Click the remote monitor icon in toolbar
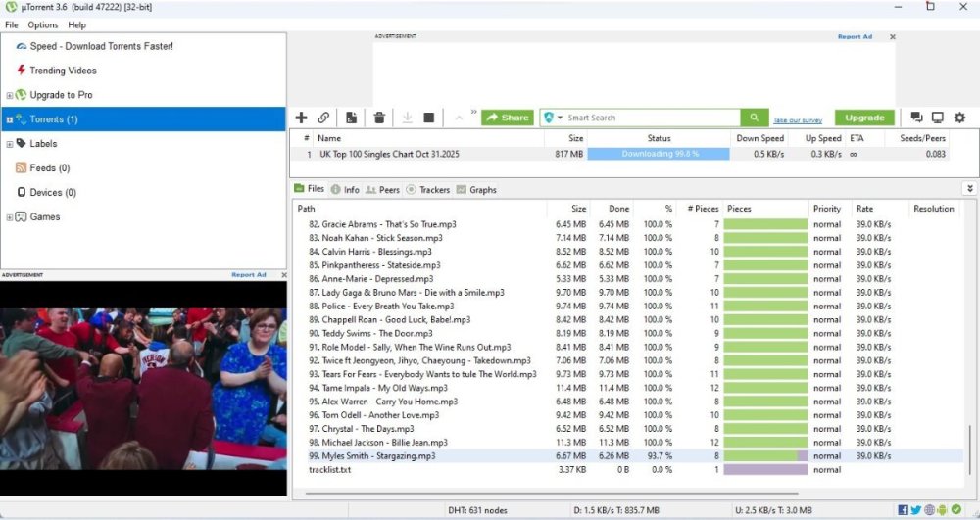Screen dimensions: 980x520 point(938,118)
